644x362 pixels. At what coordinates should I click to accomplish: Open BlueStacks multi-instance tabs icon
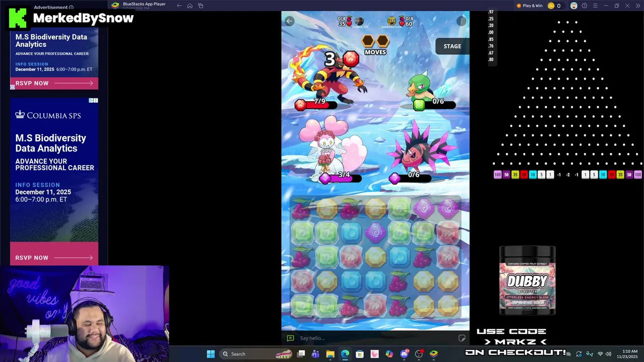click(x=200, y=6)
